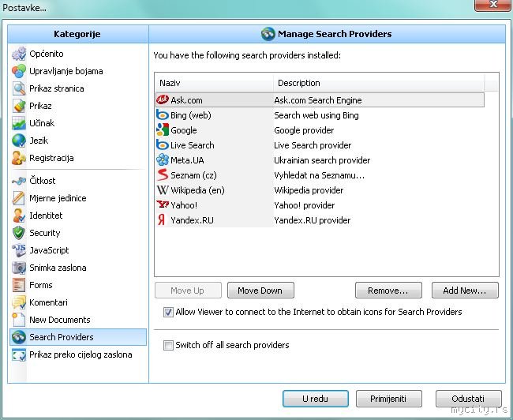513x420 pixels.
Task: Select the Općenito category label
Action: (x=47, y=54)
